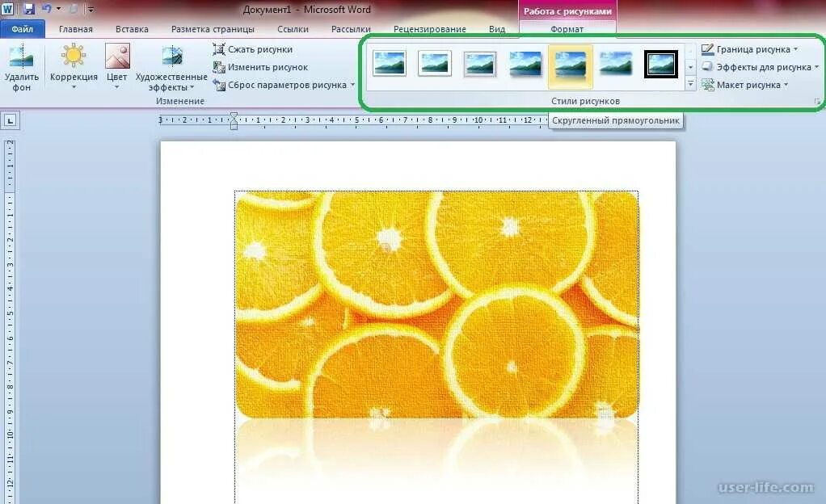Open Художественные эффекты artistic effects
This screenshot has width=826, height=504.
click(171, 67)
